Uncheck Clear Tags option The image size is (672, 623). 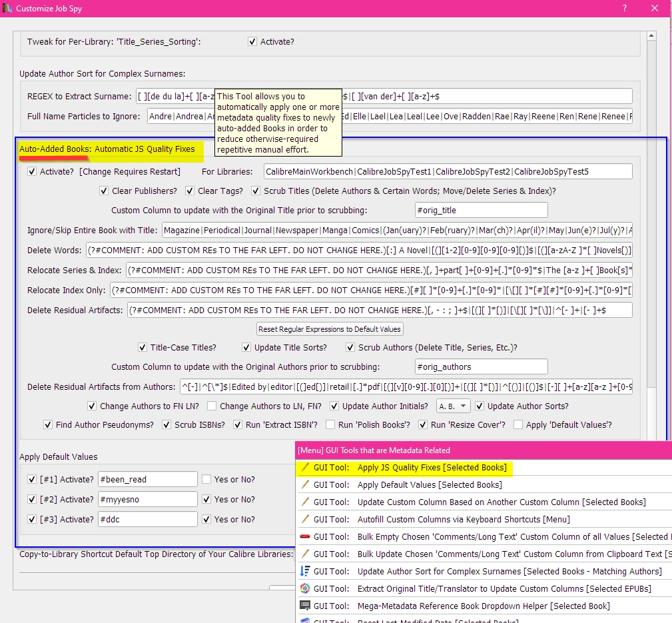coord(190,191)
